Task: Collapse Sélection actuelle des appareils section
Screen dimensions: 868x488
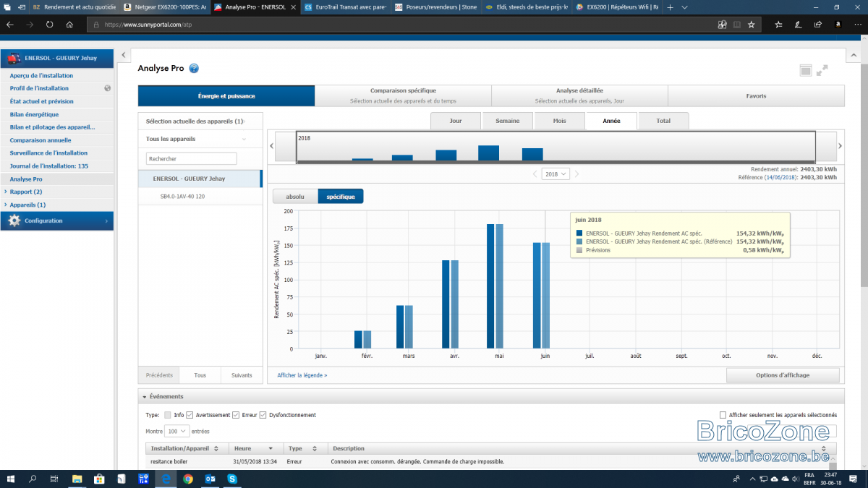Action: point(200,121)
